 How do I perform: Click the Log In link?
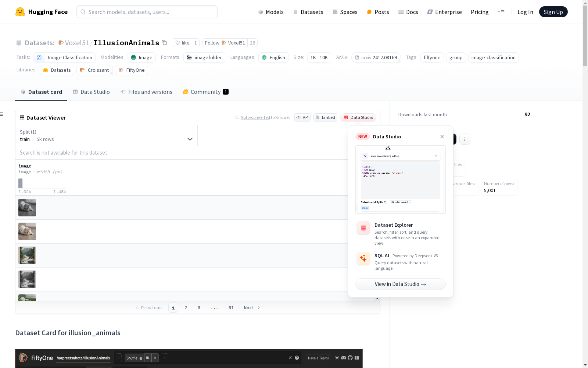pos(525,12)
